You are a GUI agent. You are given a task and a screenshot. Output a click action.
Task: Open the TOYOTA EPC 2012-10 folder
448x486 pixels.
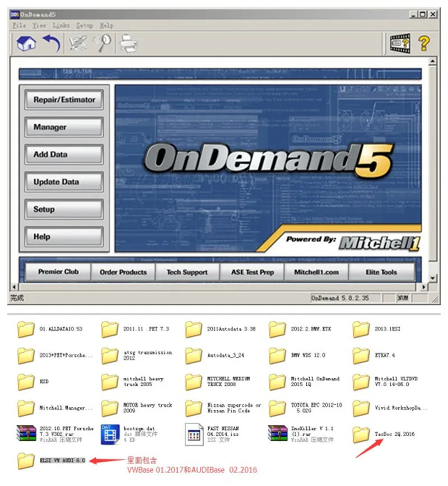[306, 408]
